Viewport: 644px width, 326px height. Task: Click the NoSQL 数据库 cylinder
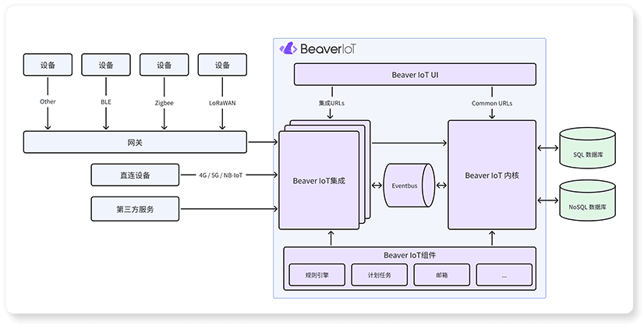pyautogui.click(x=588, y=200)
